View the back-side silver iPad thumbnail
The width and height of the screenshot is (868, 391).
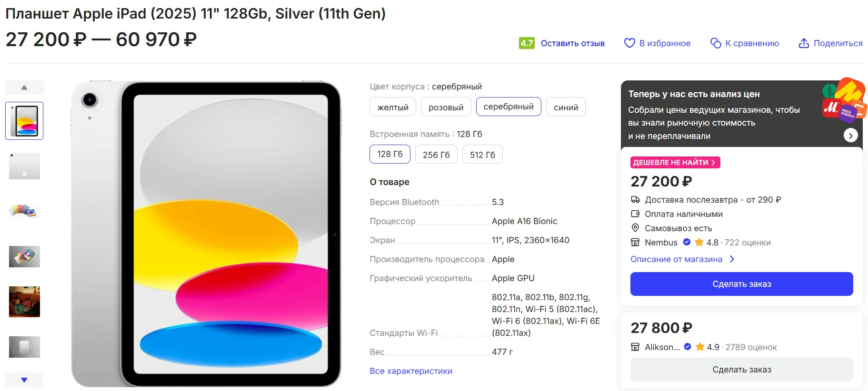[x=24, y=166]
